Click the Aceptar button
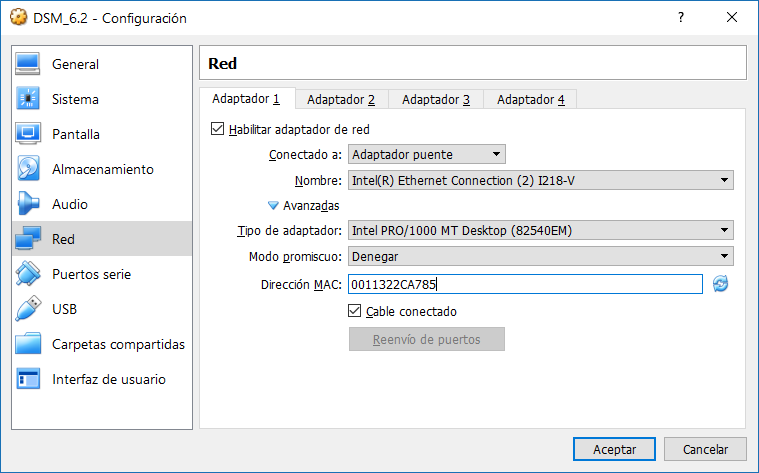Image resolution: width=759 pixels, height=473 pixels. point(614,449)
